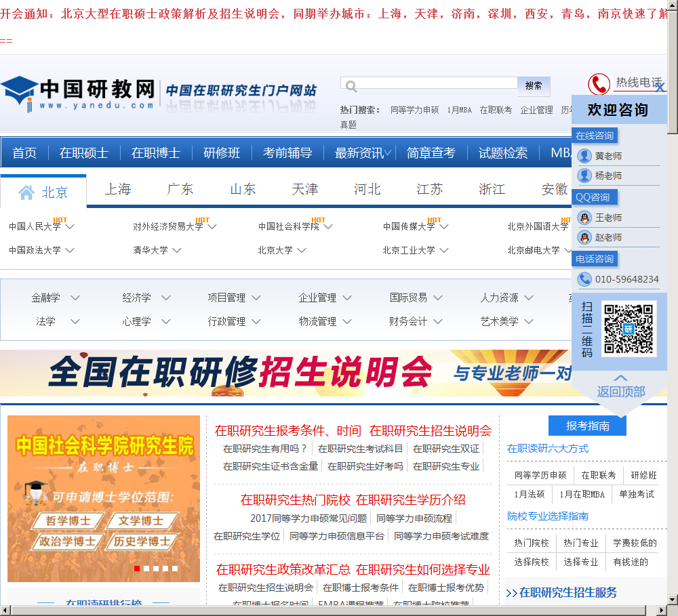Screen dimensions: 678x616
Task: Switch to the 广东 region tab
Action: point(180,189)
